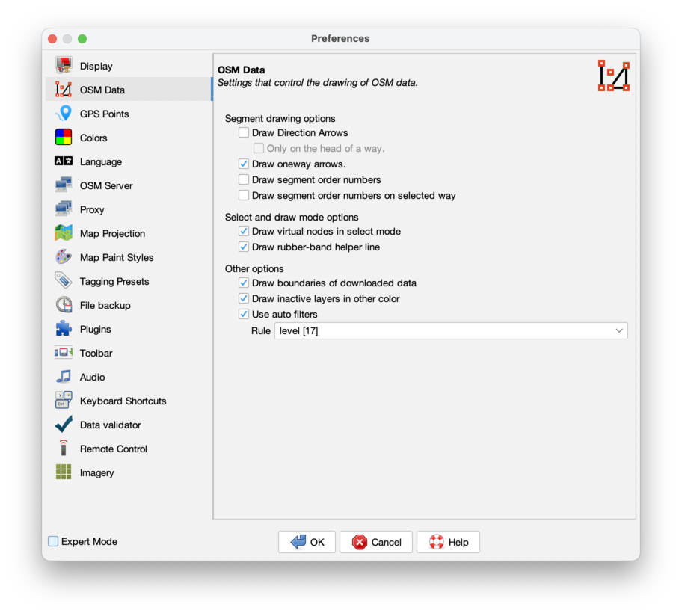This screenshot has height=616, width=682.
Task: Uncheck Draw oneway arrows
Action: [x=243, y=164]
